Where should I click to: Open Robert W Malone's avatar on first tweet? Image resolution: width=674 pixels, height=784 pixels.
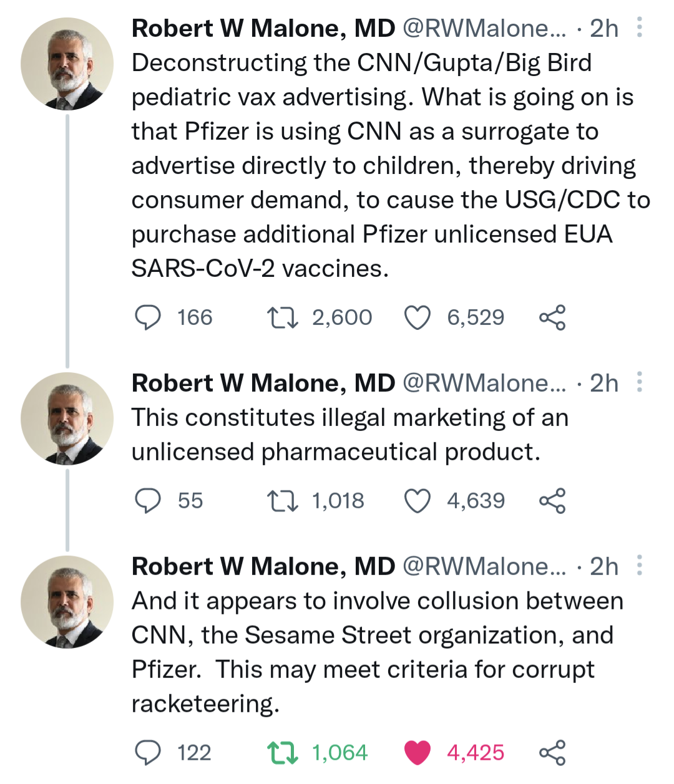(x=67, y=64)
